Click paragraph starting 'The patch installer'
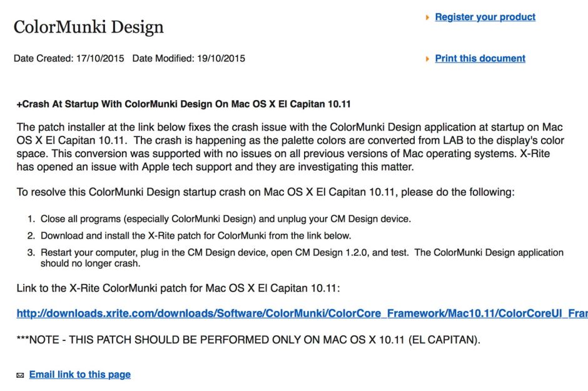588x391 pixels. (x=289, y=128)
